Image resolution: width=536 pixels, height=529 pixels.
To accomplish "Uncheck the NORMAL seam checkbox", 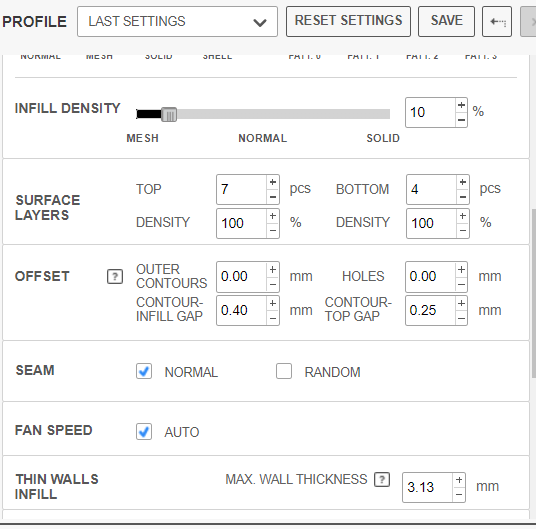I will (144, 371).
